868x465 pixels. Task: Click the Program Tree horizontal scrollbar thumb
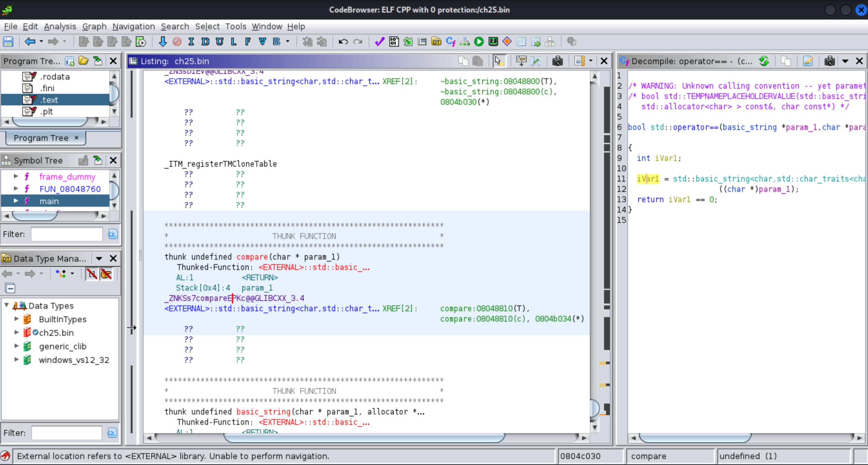tap(50, 121)
